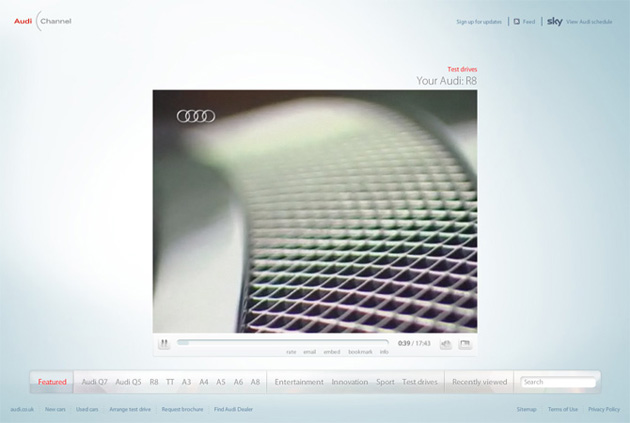
Task: Bookmark this video
Action: point(360,352)
